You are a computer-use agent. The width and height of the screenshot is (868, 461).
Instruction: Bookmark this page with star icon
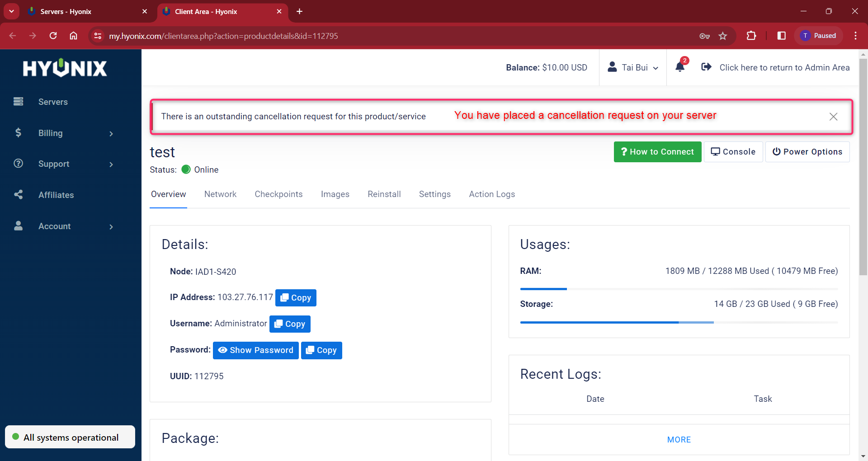[723, 36]
